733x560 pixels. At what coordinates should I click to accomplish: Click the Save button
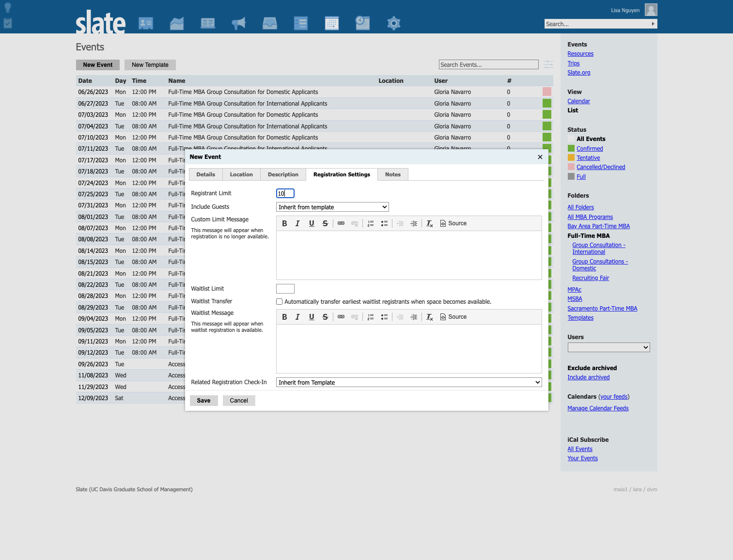pos(203,401)
